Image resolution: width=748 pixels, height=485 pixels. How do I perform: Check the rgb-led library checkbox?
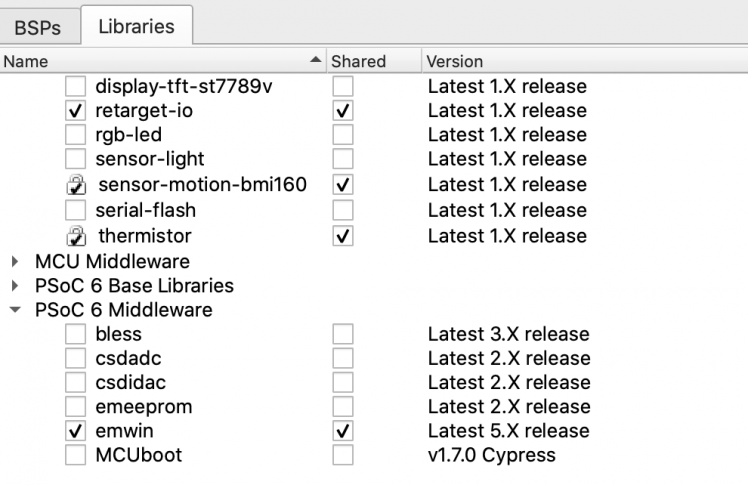coord(76,134)
